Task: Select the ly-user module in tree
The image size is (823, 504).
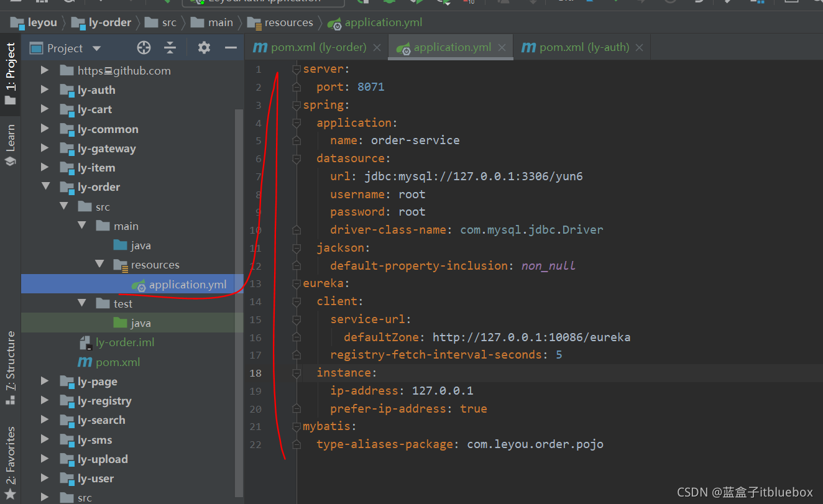Action: 96,479
